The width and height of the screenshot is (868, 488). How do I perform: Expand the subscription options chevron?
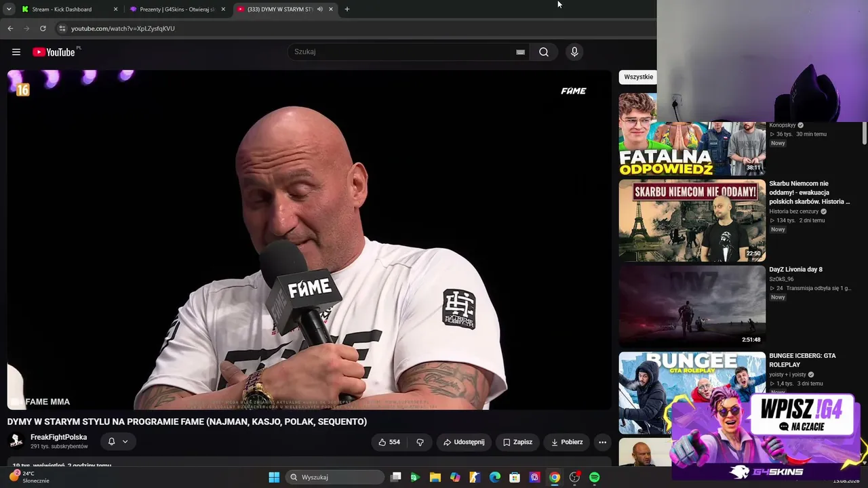(125, 442)
